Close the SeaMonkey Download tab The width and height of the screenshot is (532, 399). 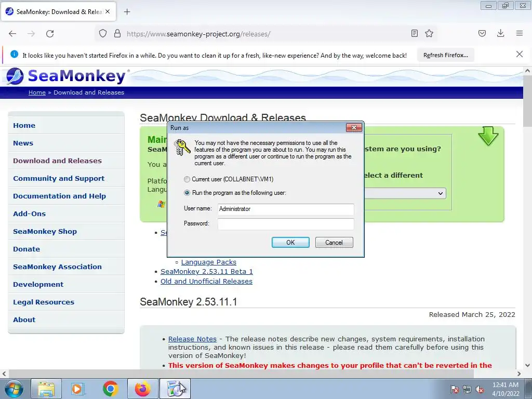[108, 11]
